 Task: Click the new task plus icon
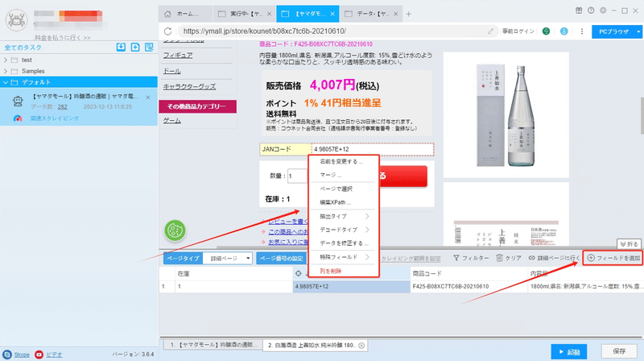point(135,48)
